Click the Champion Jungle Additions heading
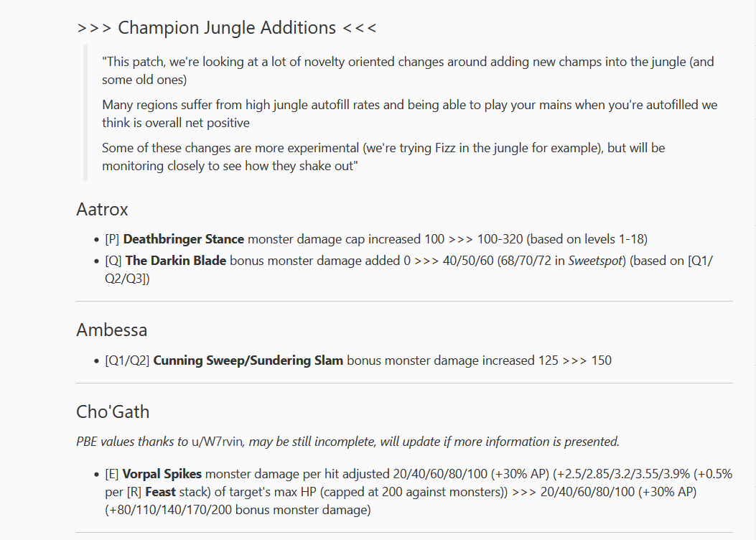 pyautogui.click(x=226, y=28)
